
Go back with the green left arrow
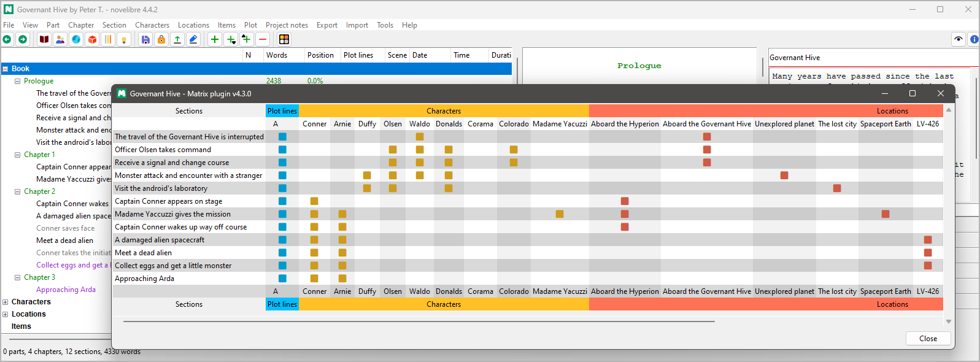(x=7, y=39)
